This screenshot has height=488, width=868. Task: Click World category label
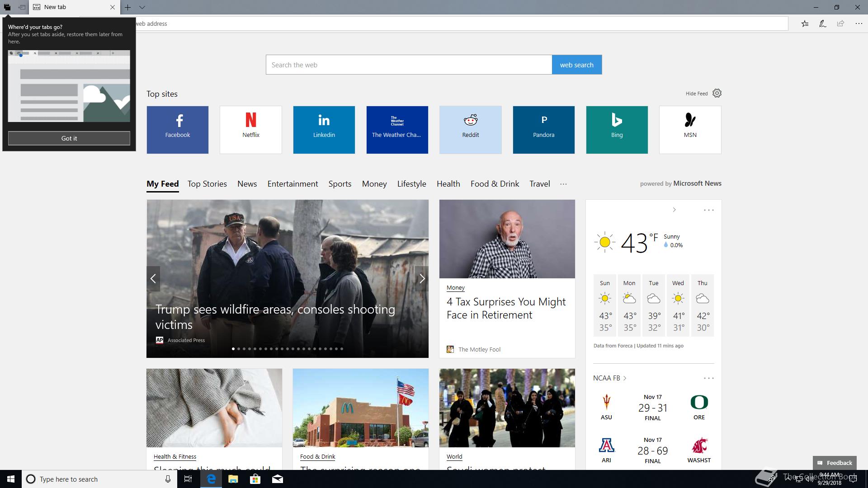pyautogui.click(x=454, y=457)
